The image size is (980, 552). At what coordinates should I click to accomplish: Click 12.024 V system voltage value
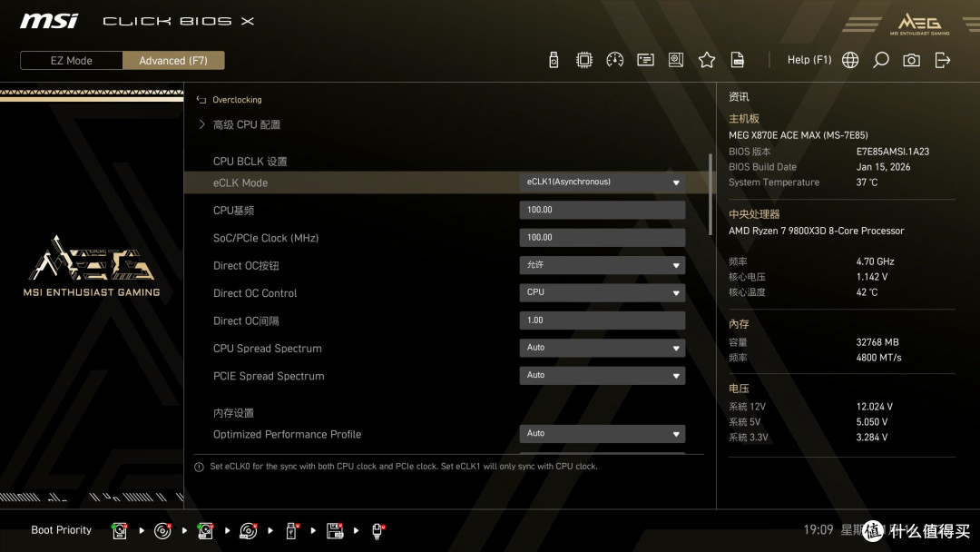(875, 407)
